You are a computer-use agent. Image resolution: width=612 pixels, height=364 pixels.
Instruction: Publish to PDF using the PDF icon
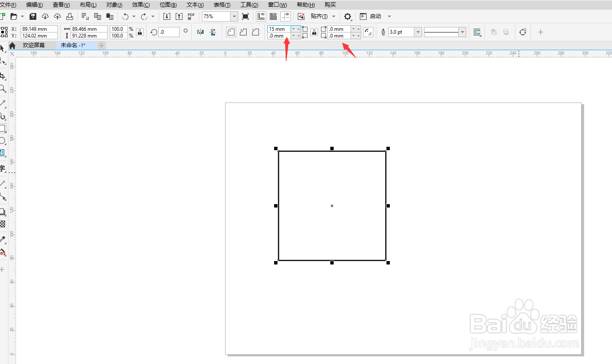click(191, 16)
